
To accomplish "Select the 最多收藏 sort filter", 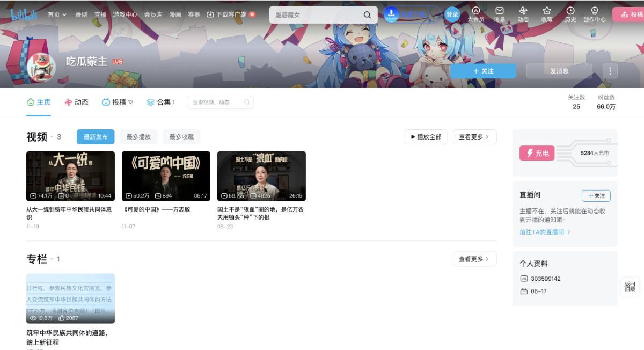I will tap(181, 137).
